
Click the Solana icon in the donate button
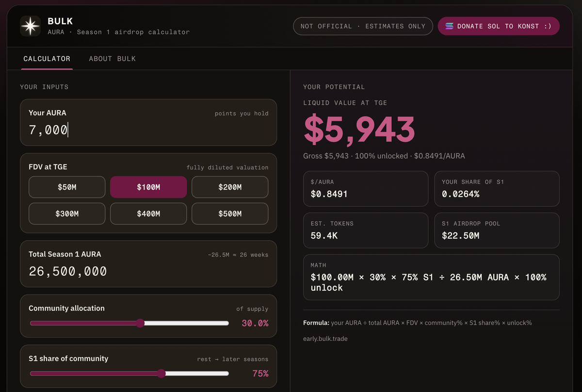tap(449, 26)
